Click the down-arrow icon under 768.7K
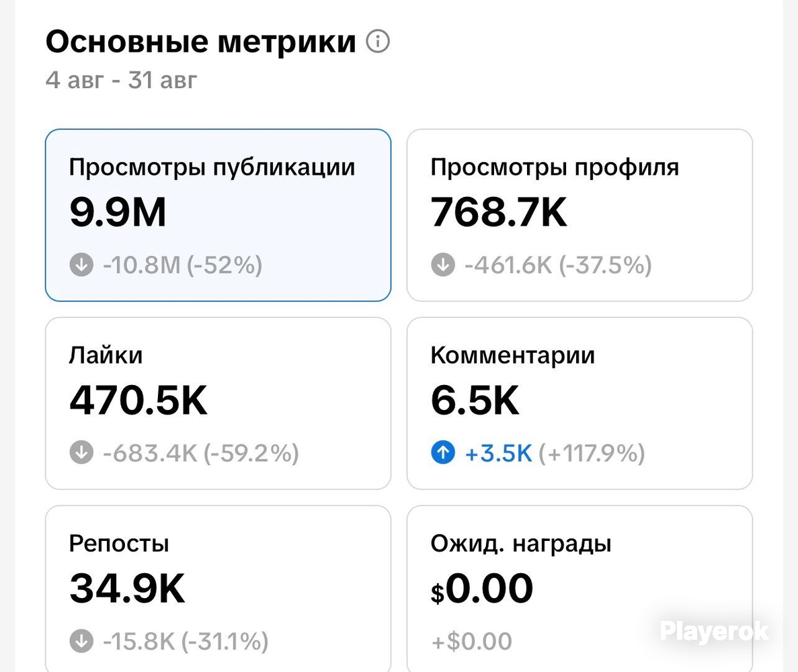 443,265
